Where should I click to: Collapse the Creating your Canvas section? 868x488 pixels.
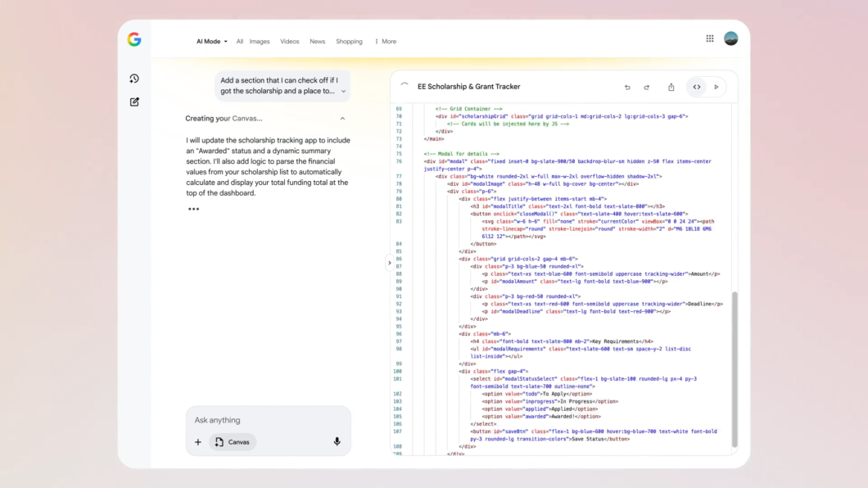point(342,119)
